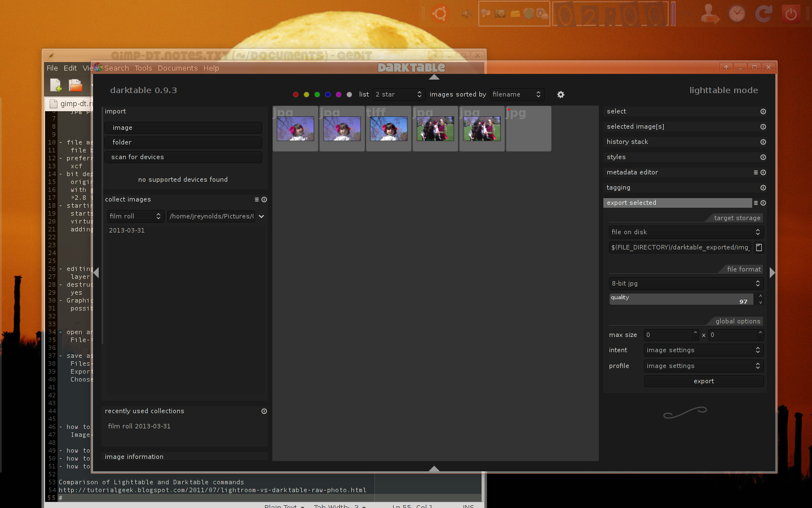Toggle the bottom panel arrow

point(434,468)
